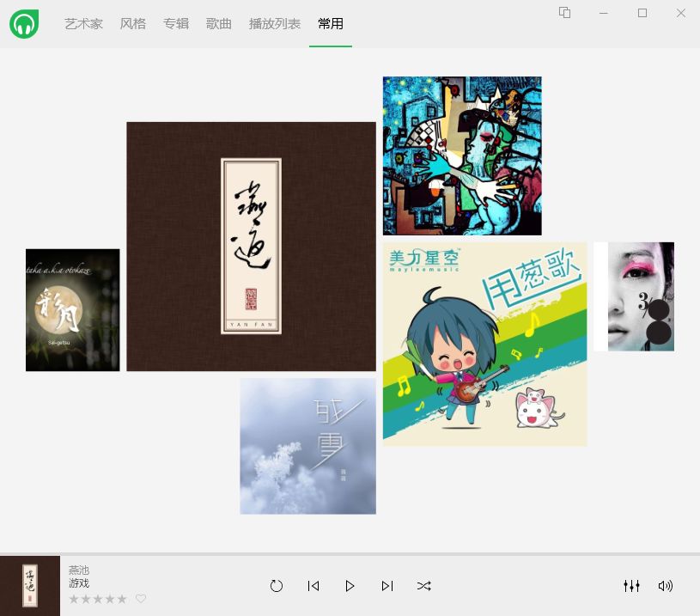Open the 播放列表 tab
This screenshot has height=616, width=700.
click(275, 24)
